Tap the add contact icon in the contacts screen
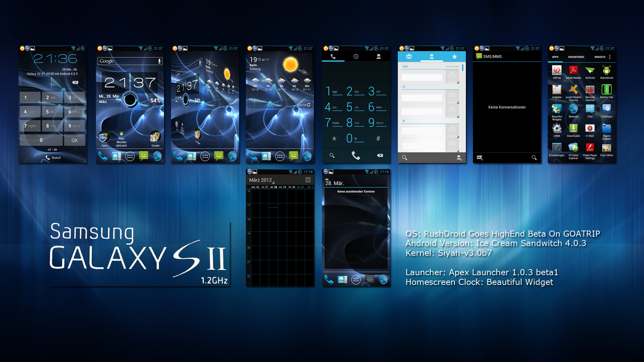 pyautogui.click(x=459, y=158)
